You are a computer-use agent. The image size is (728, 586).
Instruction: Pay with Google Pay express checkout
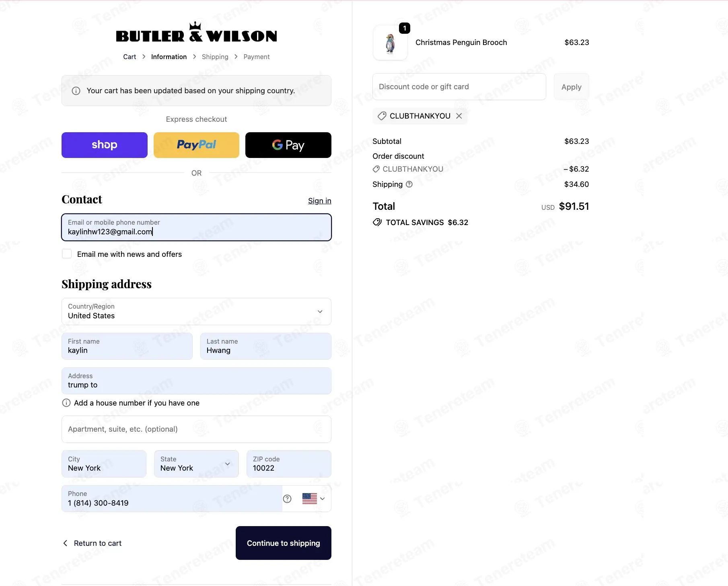[288, 145]
